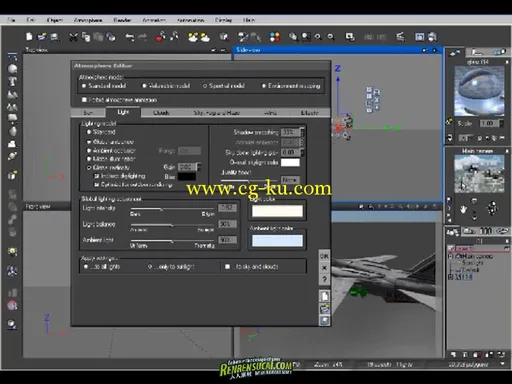Expand the Main camera tree node
Screen dimensions: 512x384
pos(451,256)
